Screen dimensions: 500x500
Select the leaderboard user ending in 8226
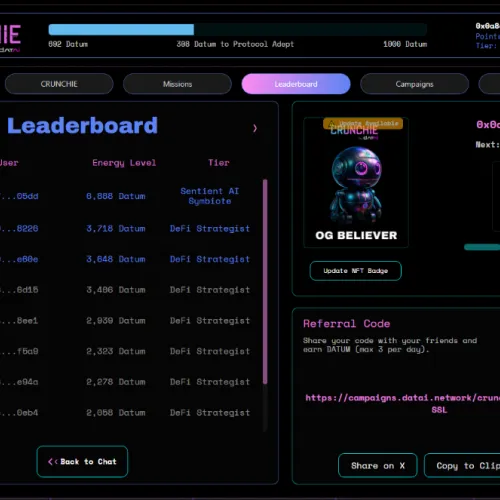click(19, 229)
